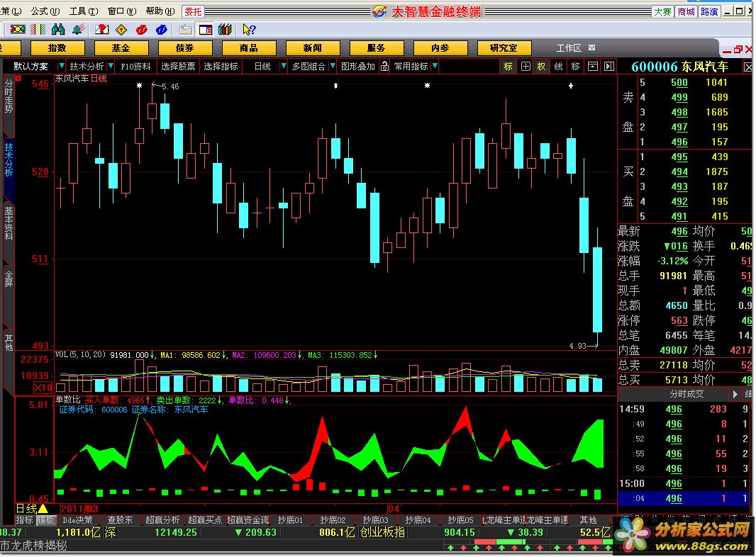Click the 路演 button
The width and height of the screenshot is (756, 557).
(x=708, y=11)
